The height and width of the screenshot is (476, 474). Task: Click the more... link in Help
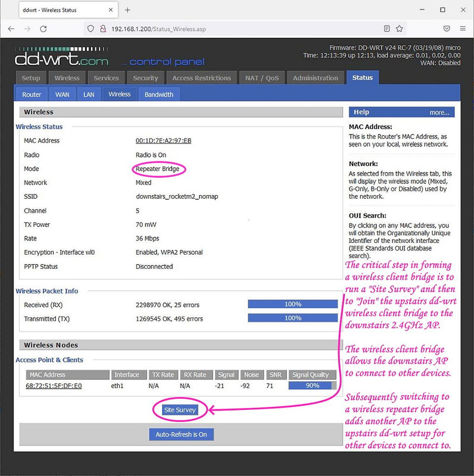439,112
